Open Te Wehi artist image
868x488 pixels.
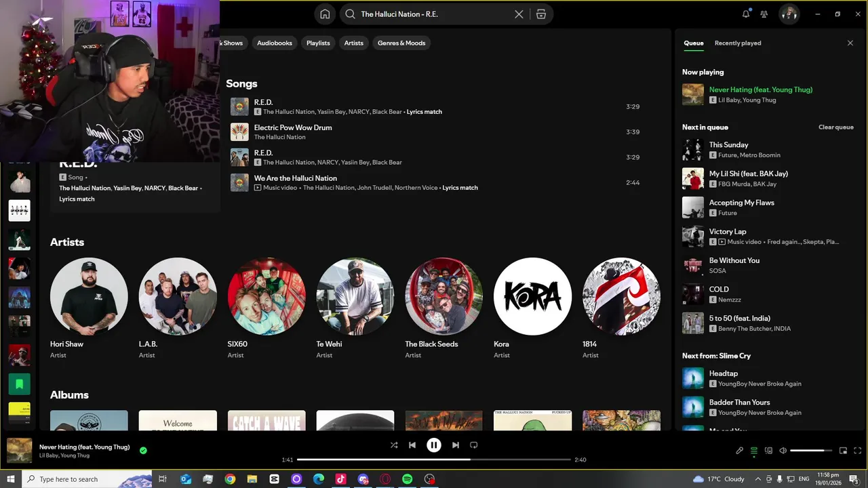pyautogui.click(x=355, y=296)
